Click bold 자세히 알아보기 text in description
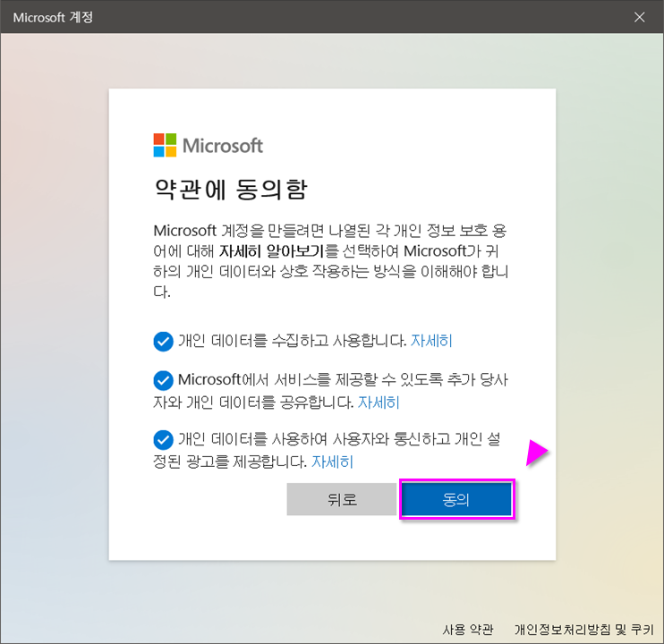Screen dimensions: 664x644 click(x=271, y=251)
